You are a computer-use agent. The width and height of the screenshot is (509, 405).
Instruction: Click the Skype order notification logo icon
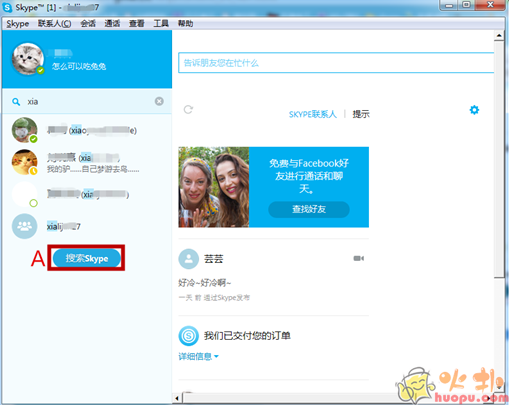(x=189, y=336)
